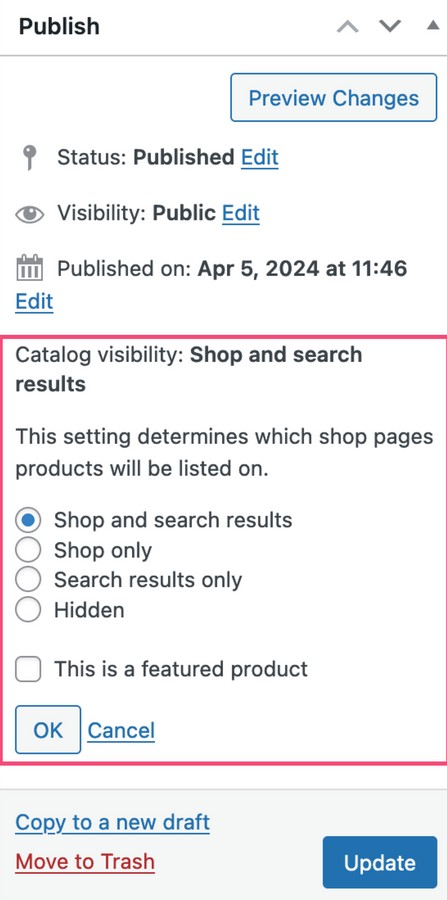This screenshot has height=900, width=447.
Task: Move the product to Trash
Action: 85,862
